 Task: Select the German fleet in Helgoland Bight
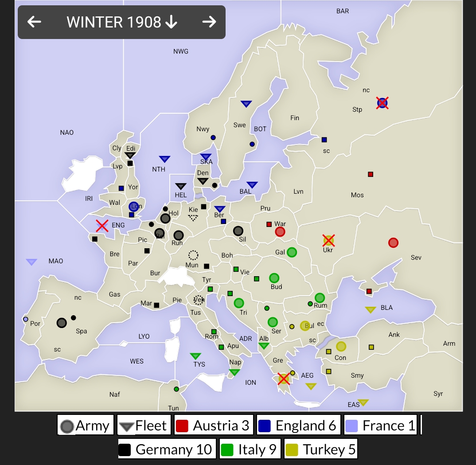pyautogui.click(x=180, y=186)
